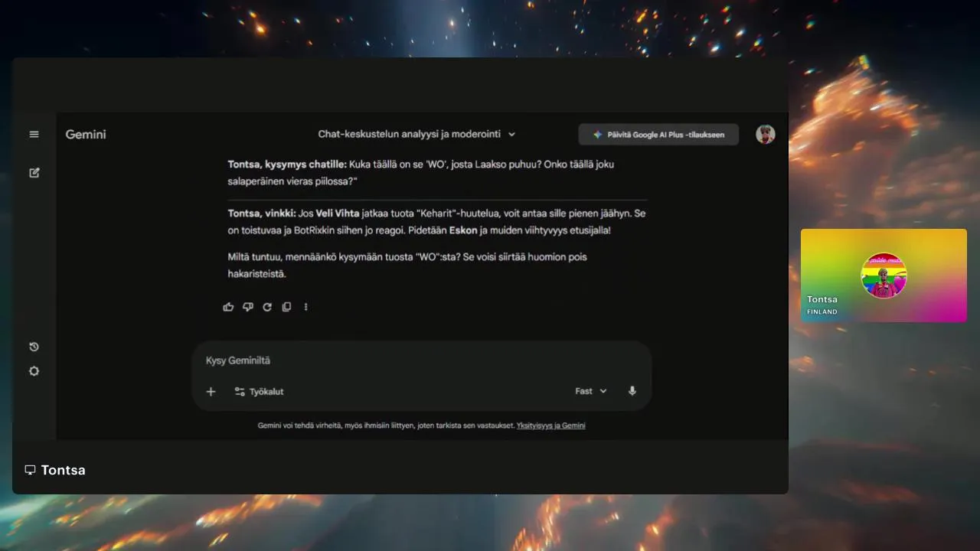Click Tontsa's rainbow profile picture on the participant card
Screen dimensions: 980x551
tap(884, 275)
